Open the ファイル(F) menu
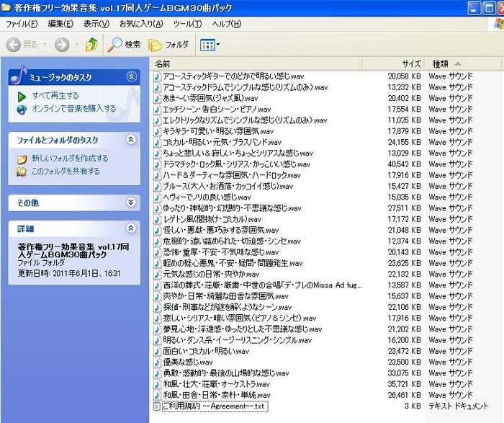Viewport: 504px width, 423px height. click(x=22, y=24)
